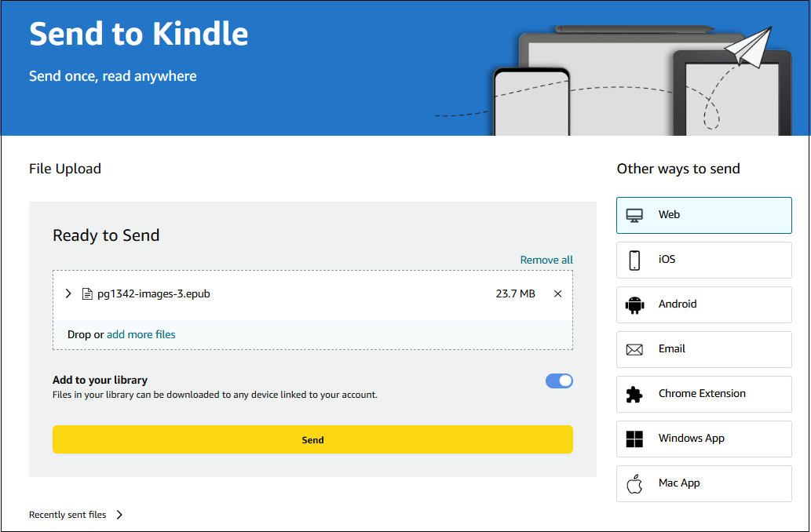Expand Recently sent files chevron
The width and height of the screenshot is (811, 532).
pyautogui.click(x=119, y=515)
